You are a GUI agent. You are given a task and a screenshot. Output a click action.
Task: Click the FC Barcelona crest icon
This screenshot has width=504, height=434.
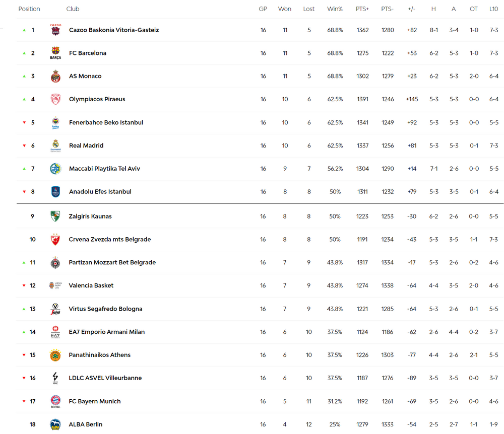(55, 53)
